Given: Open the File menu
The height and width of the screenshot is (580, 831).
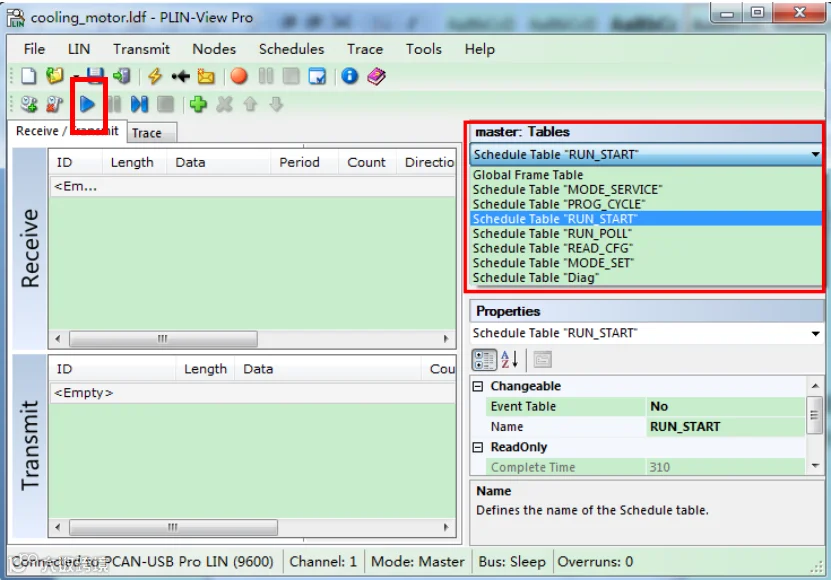Looking at the screenshot, I should [34, 49].
